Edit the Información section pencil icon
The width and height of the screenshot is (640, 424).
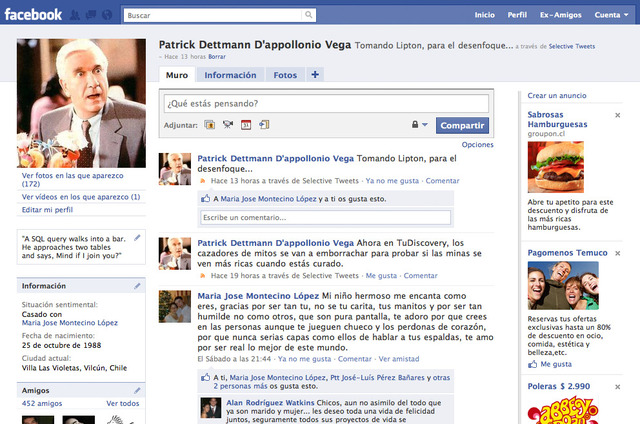point(137,286)
